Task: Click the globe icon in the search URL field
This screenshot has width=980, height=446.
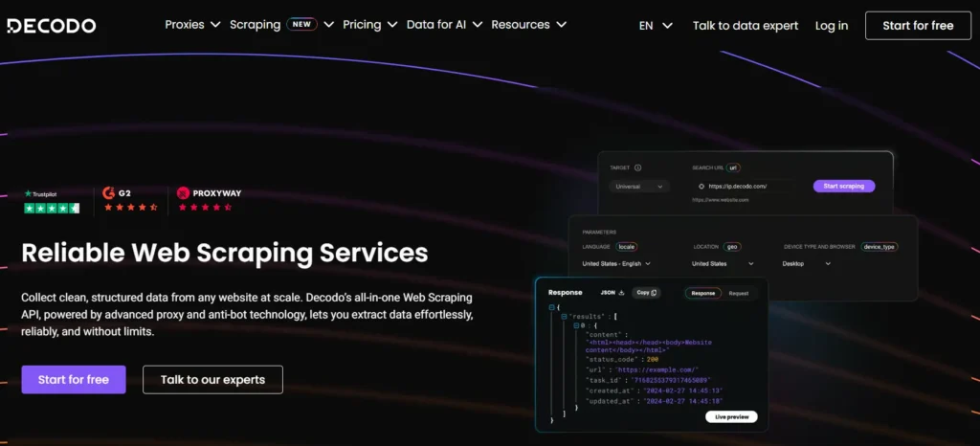Action: (702, 186)
